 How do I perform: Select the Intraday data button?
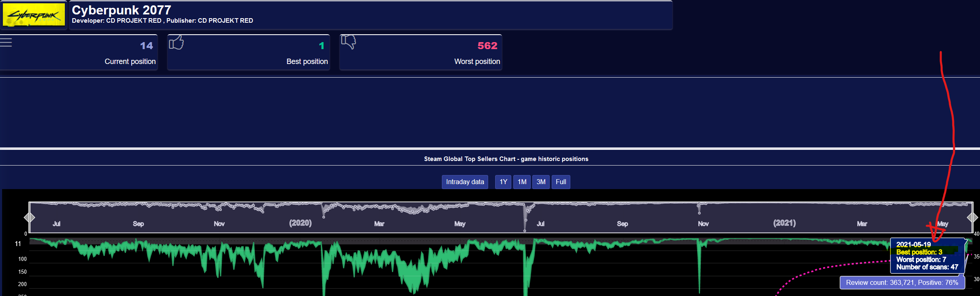point(465,182)
